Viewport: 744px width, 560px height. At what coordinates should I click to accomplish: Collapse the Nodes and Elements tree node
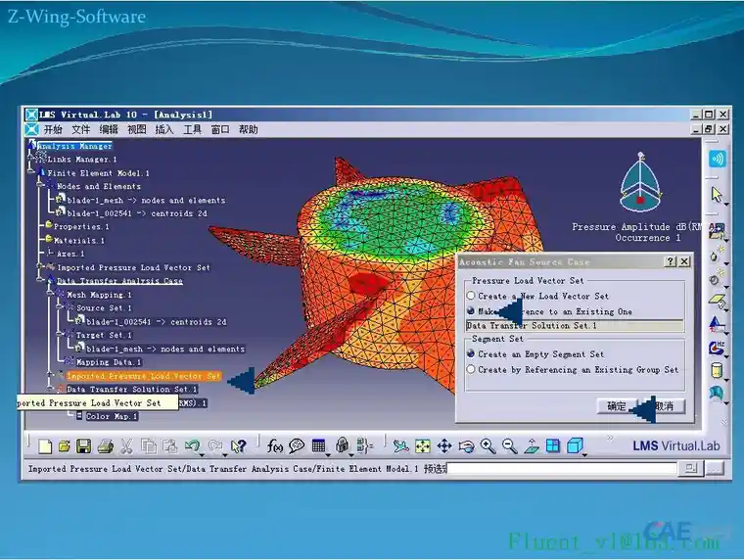(x=40, y=186)
